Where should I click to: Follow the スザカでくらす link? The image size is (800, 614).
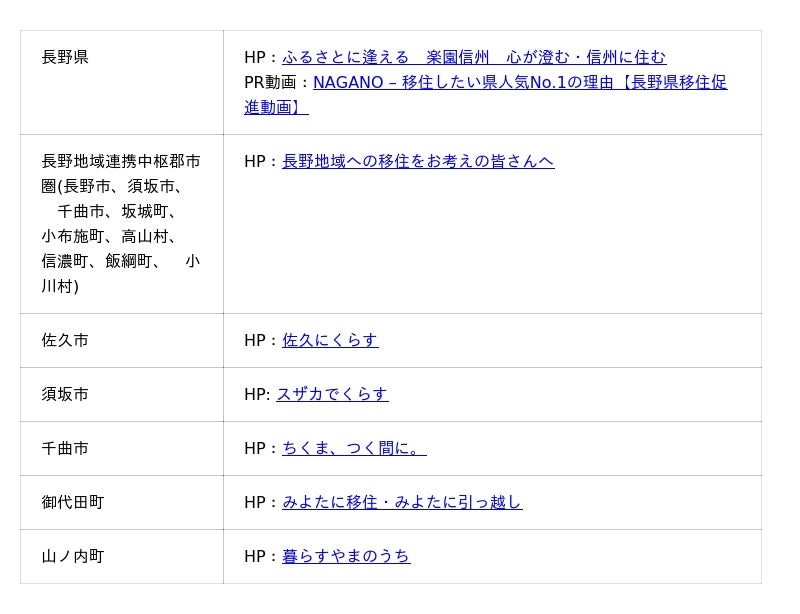point(332,394)
